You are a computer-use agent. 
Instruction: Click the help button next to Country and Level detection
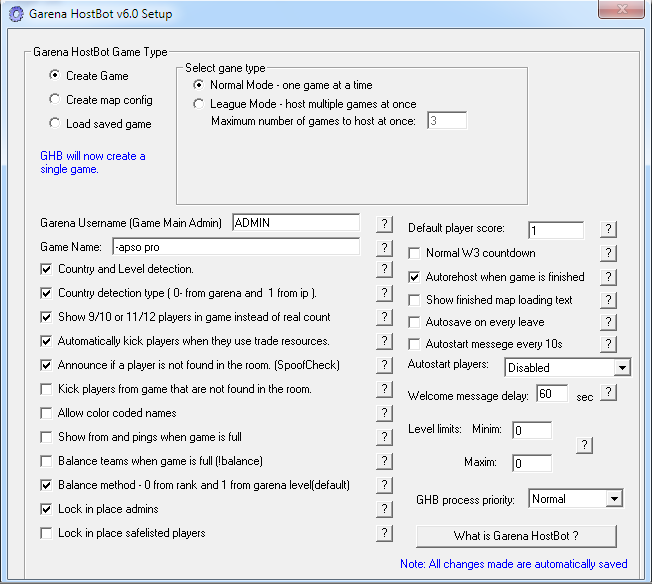pos(385,269)
